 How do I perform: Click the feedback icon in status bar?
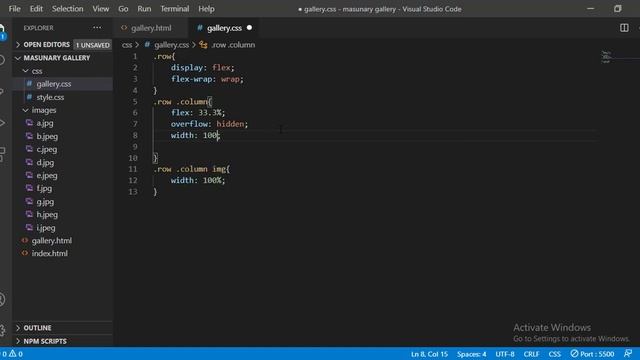[628, 353]
